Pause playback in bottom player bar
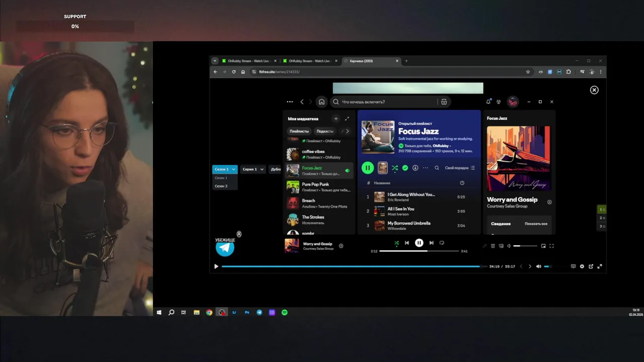The image size is (644, 362). (419, 243)
